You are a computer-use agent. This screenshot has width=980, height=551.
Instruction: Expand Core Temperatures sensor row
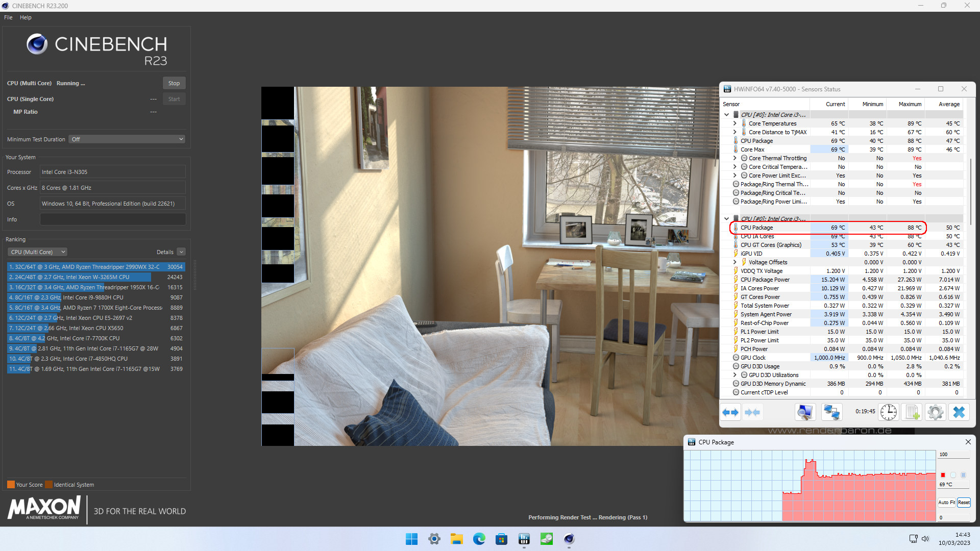pos(735,123)
